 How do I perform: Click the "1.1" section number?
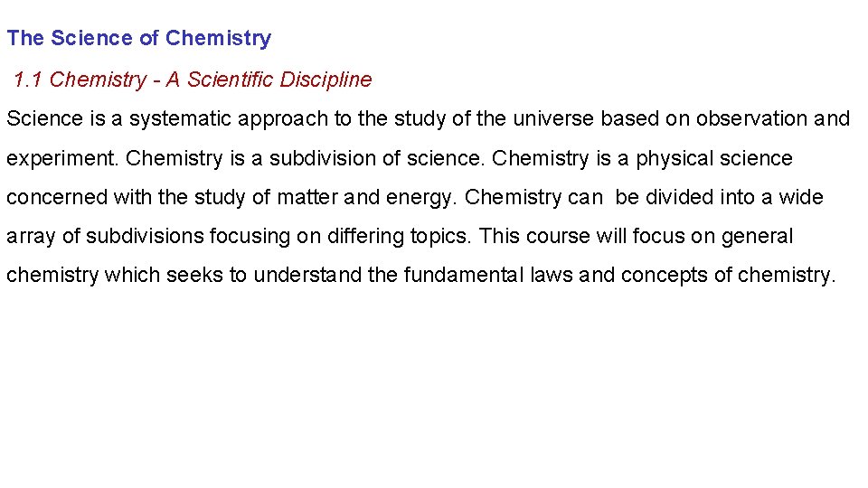point(29,80)
